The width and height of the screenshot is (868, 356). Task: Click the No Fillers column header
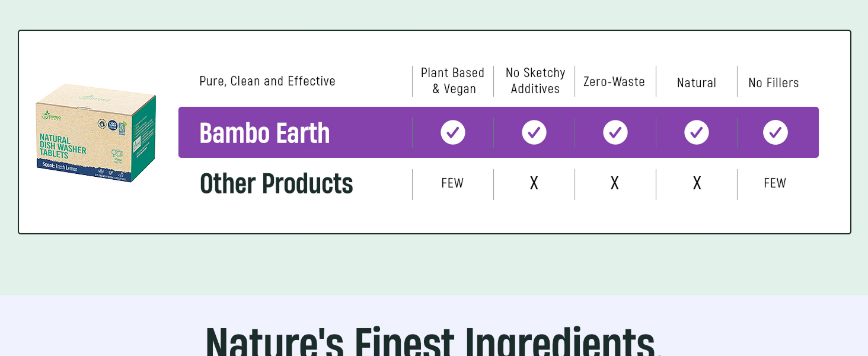point(774,83)
